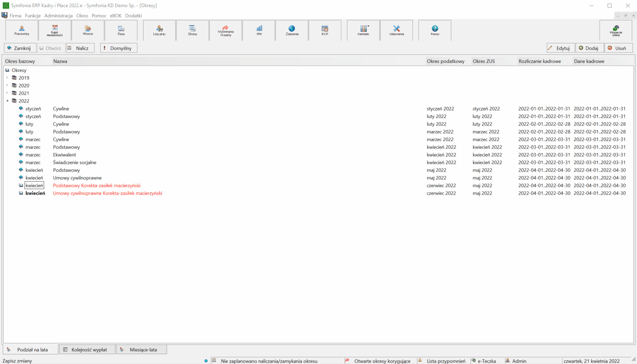
Task: Open the Kartoteki toolbar icon
Action: point(363,30)
